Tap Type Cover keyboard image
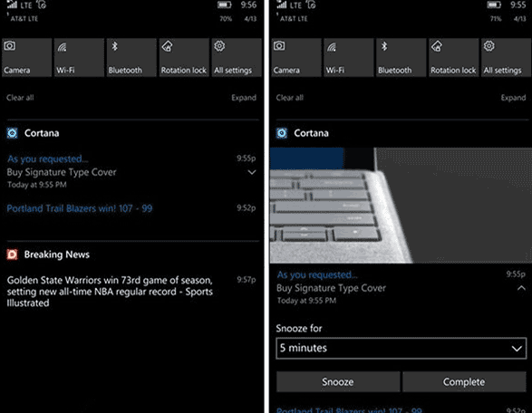Screen dimensions: 532x413 click(401, 206)
